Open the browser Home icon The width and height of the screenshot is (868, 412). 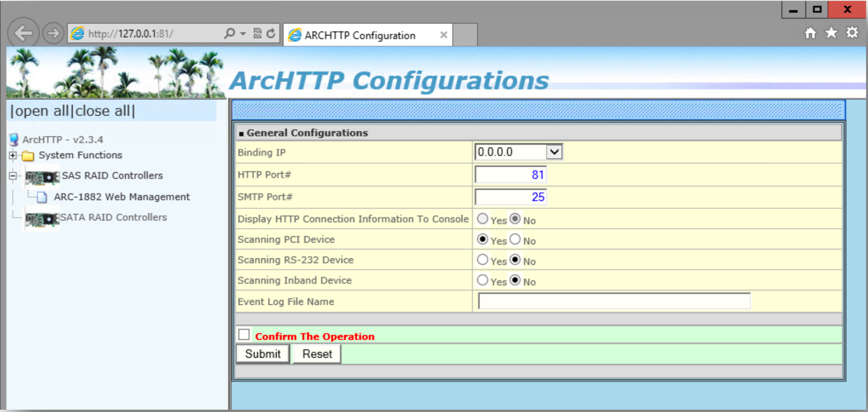pos(810,33)
